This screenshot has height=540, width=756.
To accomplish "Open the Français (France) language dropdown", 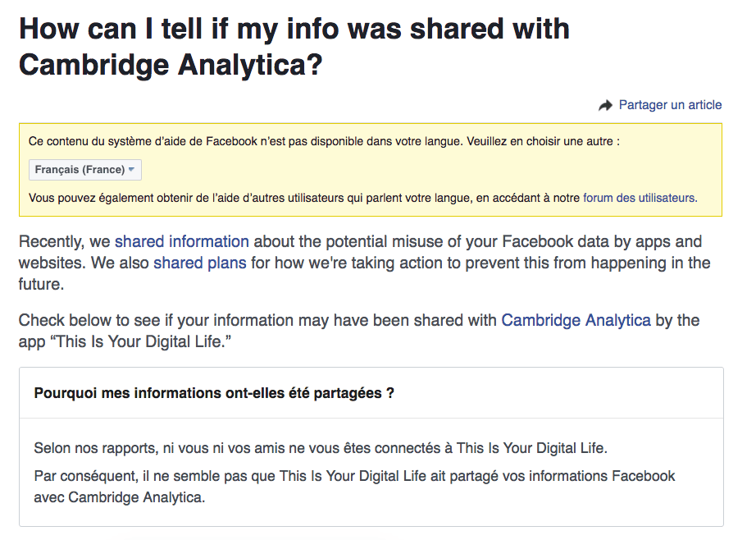I will [84, 170].
